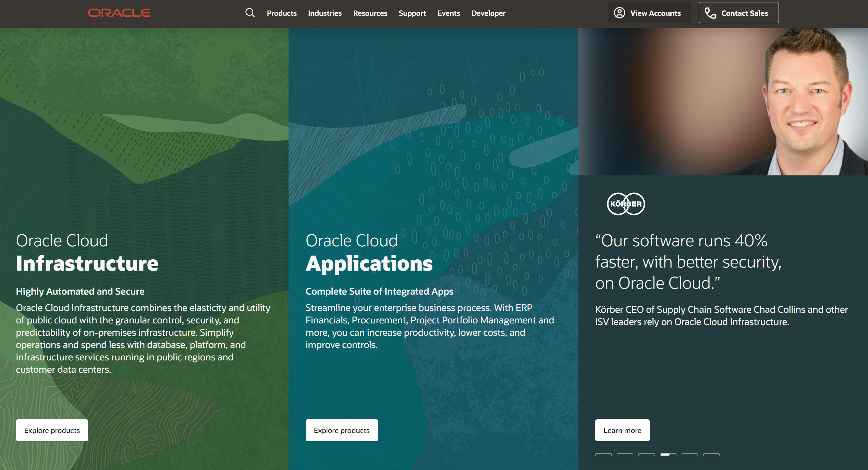Click the Körber company logo
This screenshot has height=470, width=868.
pyautogui.click(x=626, y=204)
